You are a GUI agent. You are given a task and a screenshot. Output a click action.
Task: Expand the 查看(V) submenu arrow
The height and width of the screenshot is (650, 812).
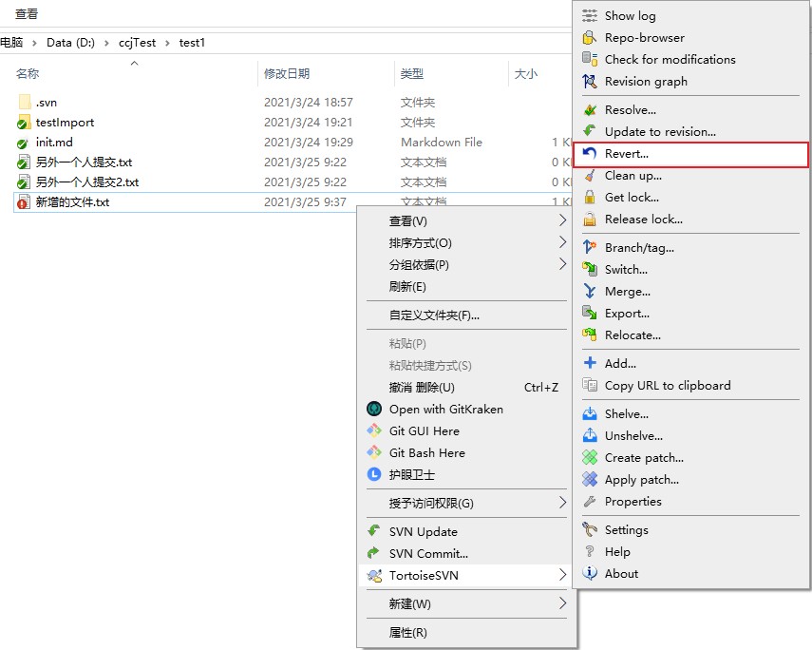coord(562,221)
